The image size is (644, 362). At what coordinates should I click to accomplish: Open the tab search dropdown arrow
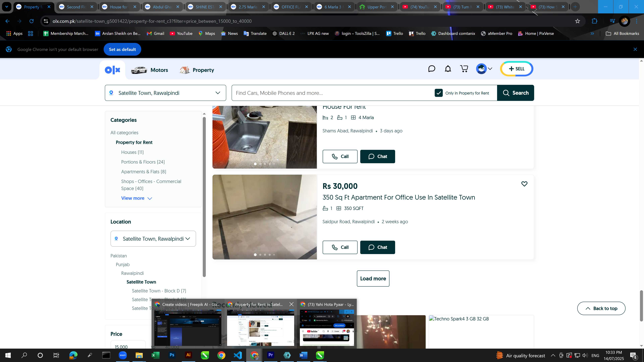click(x=7, y=7)
